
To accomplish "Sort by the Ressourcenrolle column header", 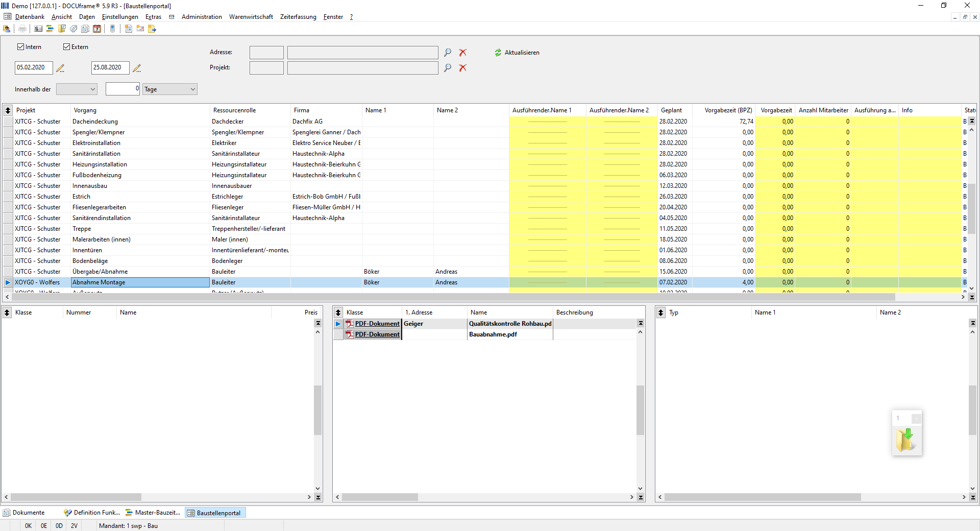I will coord(250,110).
